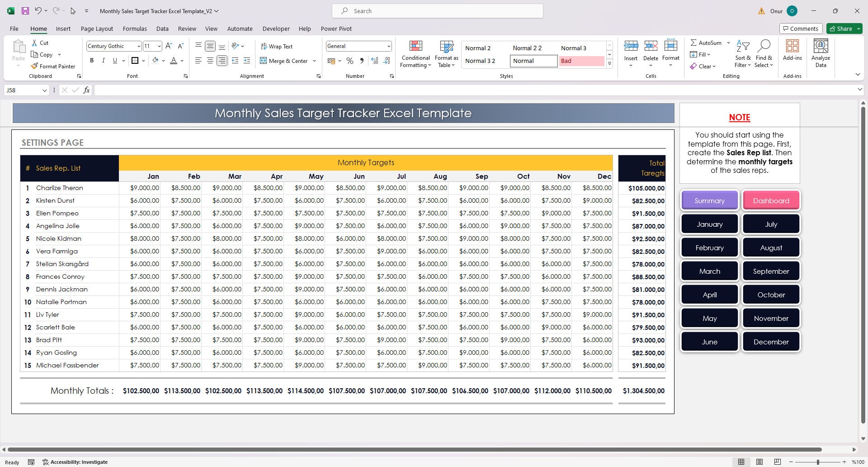Click the Format as Table icon
The width and height of the screenshot is (868, 467).
click(x=446, y=50)
